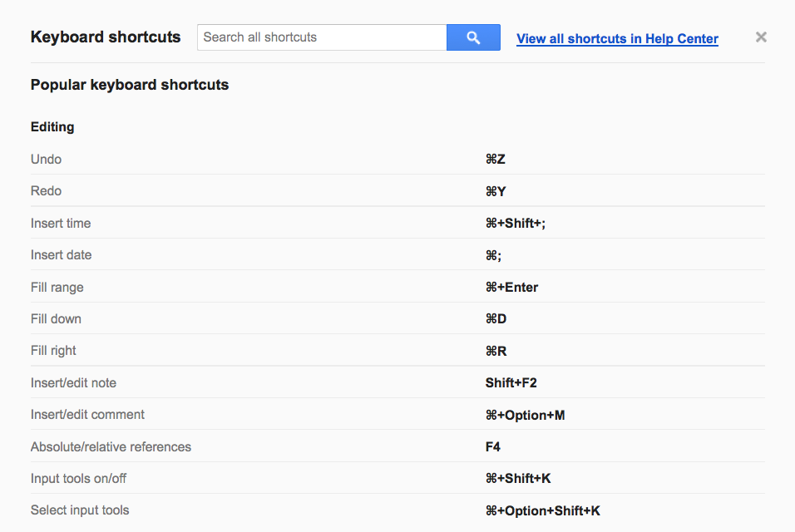Click the blue search magnifier button
The height and width of the screenshot is (532, 795).
(473, 37)
